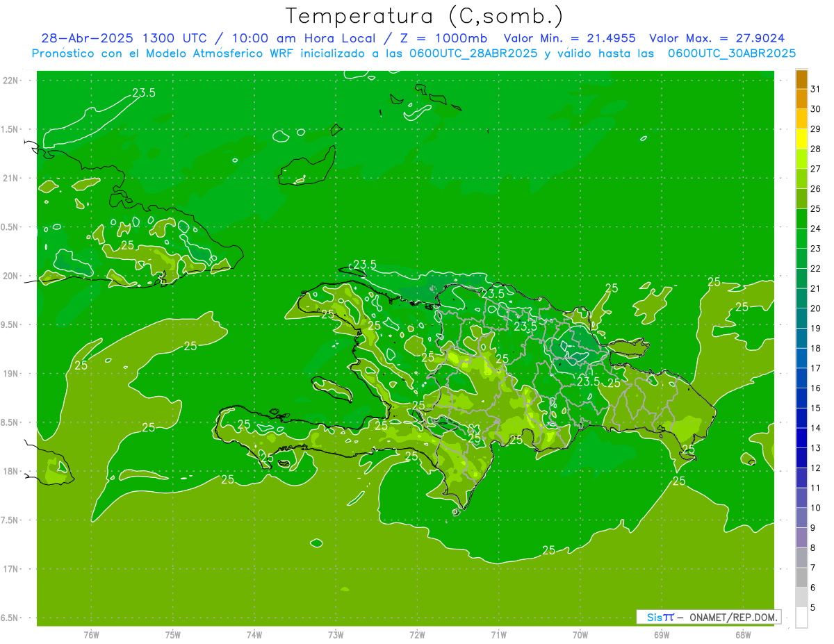Select the "28-Abr-2025 1300 UTC" date text
Image resolution: width=834 pixels, height=644 pixels.
click(124, 38)
